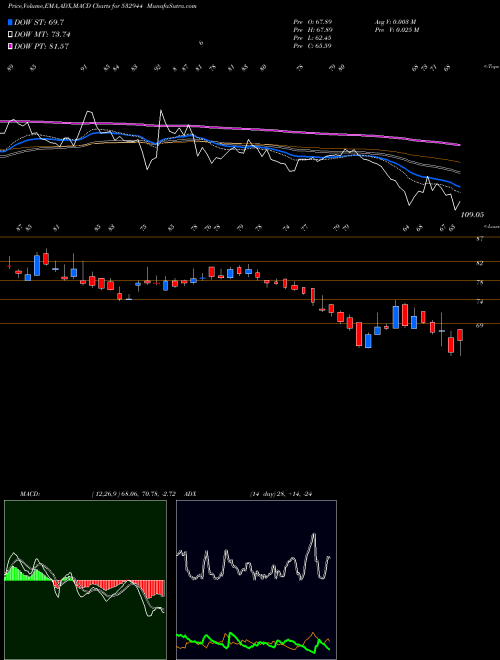Select the 'DOW ST: 69.7' legend label

pyautogui.click(x=39, y=22)
